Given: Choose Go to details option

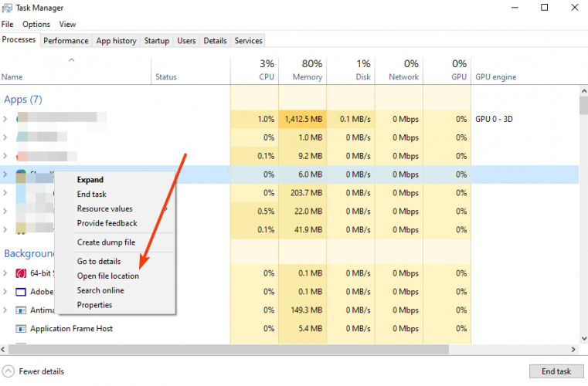Looking at the screenshot, I should coord(114,261).
